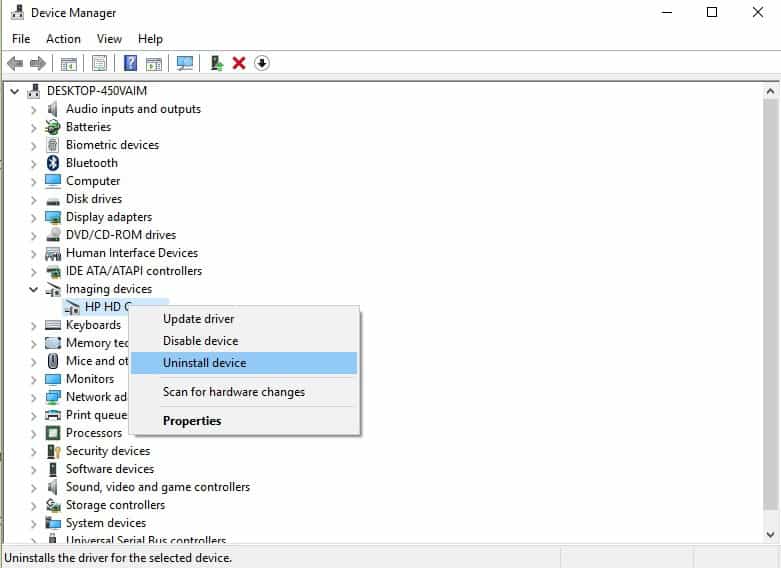Click the DESKTOP-450VAIM computer icon

click(x=34, y=91)
